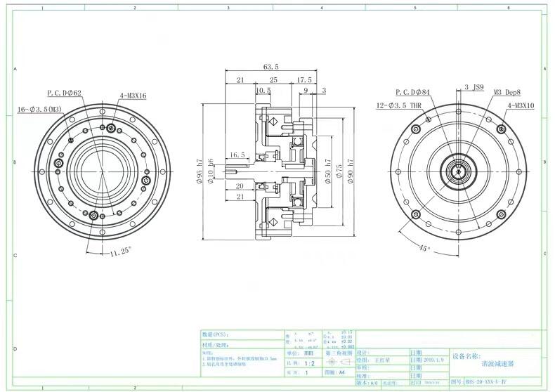Click the P.C.D Ø62 dimension label
The width and height of the screenshot is (555, 392).
65,93
